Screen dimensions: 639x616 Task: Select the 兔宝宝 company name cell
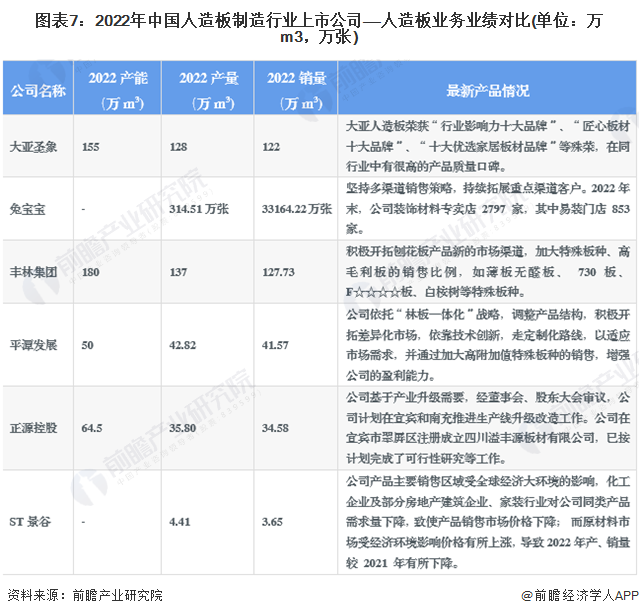(27, 209)
